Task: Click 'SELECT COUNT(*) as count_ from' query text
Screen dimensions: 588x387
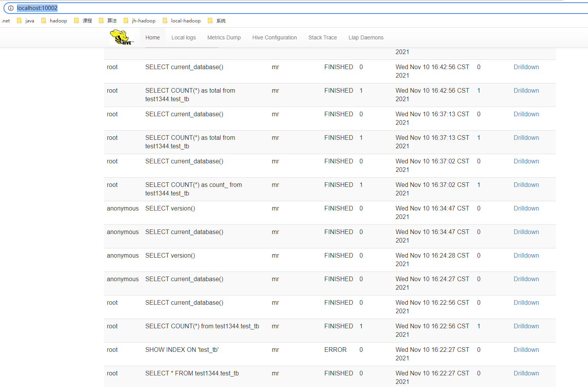Action: click(x=194, y=185)
